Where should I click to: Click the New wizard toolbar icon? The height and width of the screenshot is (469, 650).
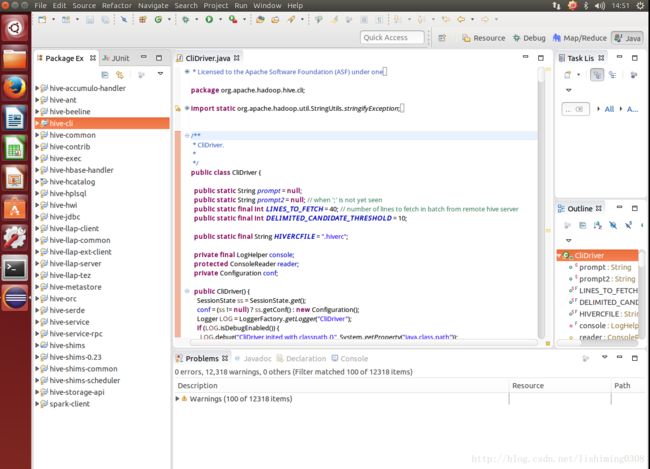(42, 19)
